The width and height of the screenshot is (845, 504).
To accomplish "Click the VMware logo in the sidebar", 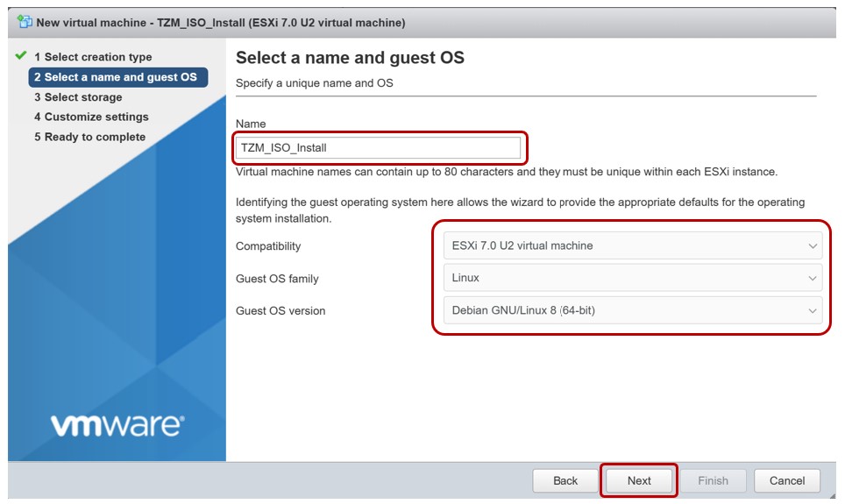I will pyautogui.click(x=117, y=426).
